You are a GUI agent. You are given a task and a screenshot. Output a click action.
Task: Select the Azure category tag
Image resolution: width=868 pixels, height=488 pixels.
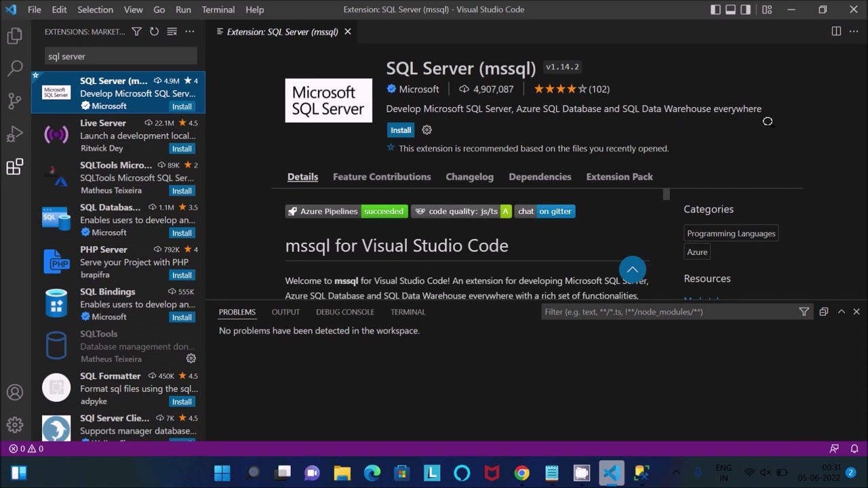point(697,252)
